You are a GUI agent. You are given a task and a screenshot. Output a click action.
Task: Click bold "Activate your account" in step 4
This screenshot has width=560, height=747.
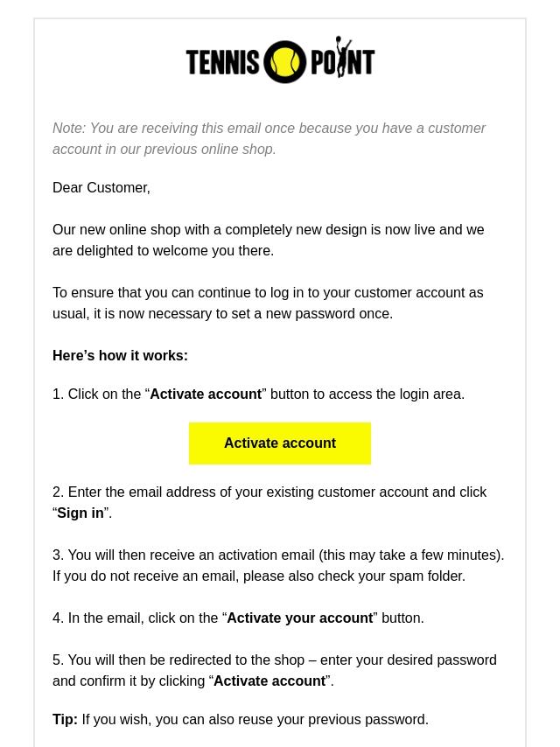click(299, 618)
